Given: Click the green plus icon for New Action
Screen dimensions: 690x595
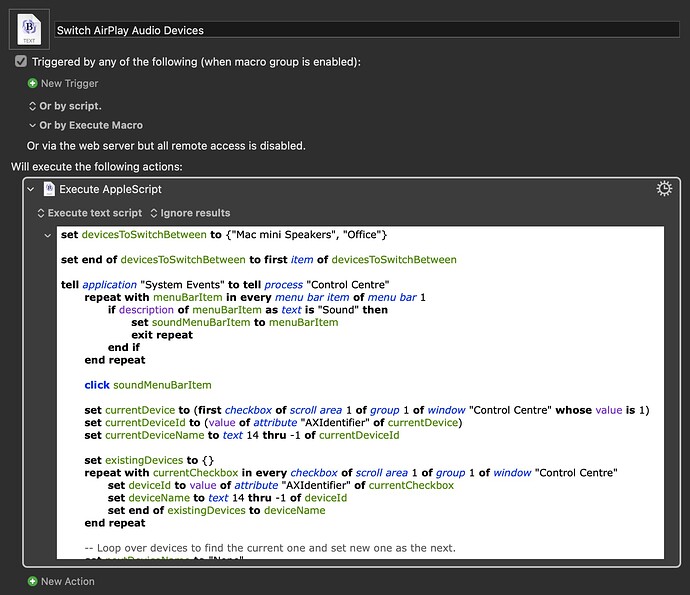Looking at the screenshot, I should [x=33, y=581].
